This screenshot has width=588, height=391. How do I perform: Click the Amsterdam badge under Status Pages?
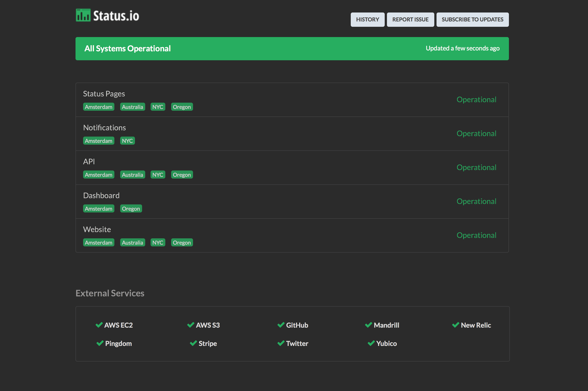pyautogui.click(x=99, y=107)
